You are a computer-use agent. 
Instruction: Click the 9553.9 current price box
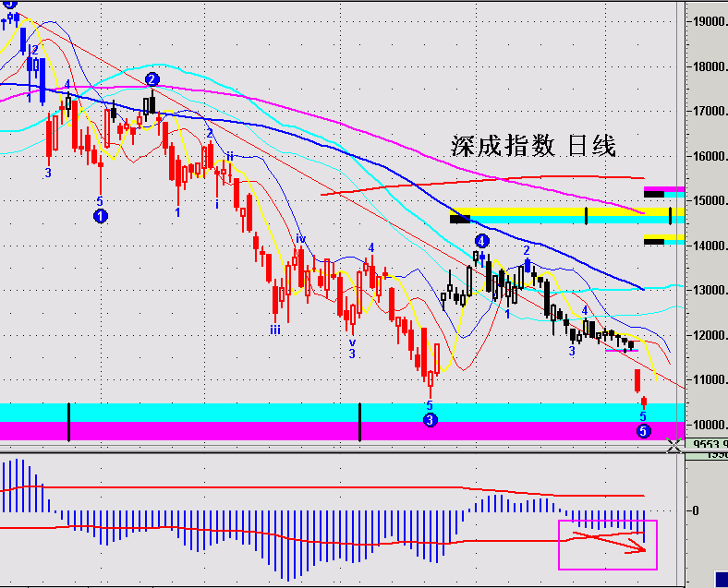click(707, 444)
